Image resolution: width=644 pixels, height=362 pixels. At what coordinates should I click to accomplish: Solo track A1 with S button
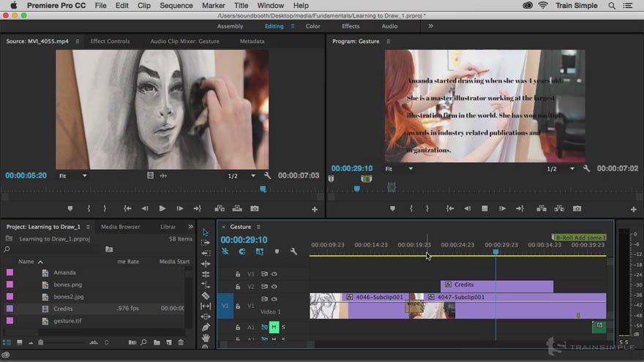283,327
